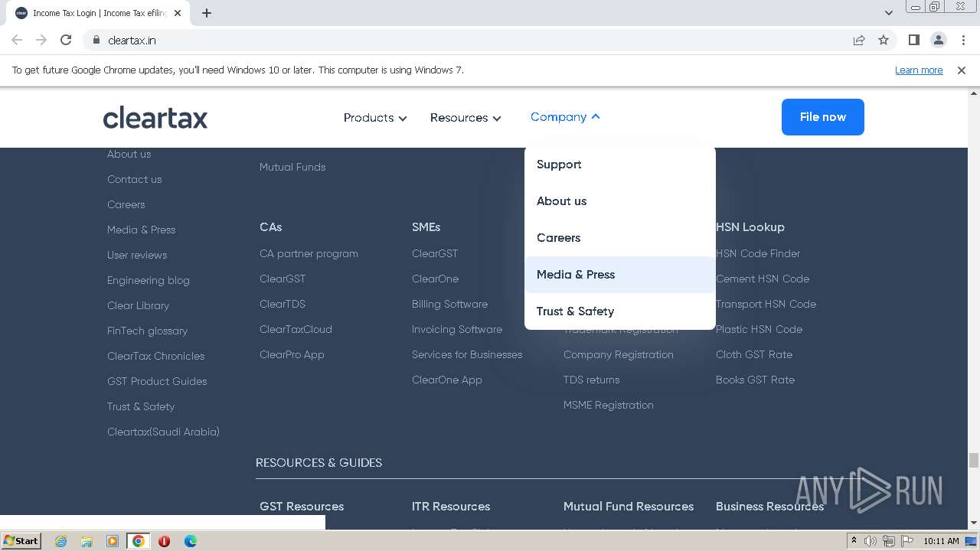Viewport: 980px width, 551px height.
Task: Bookmark this page with the star icon
Action: (x=884, y=40)
